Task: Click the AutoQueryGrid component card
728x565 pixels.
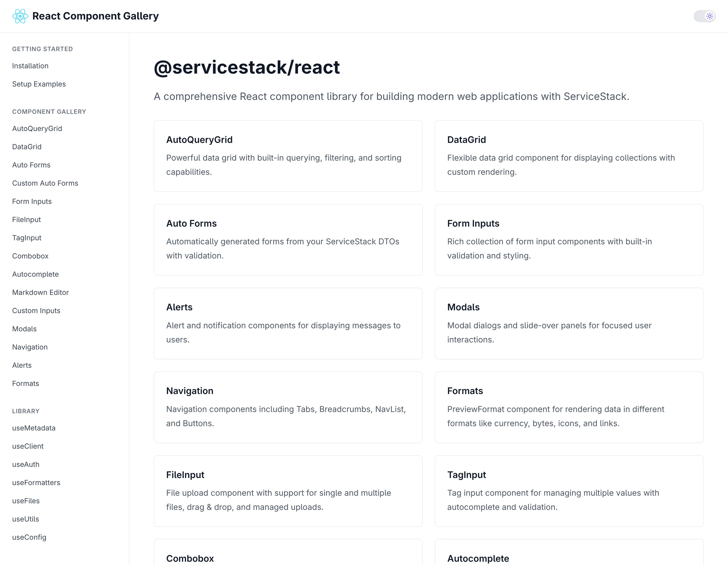Action: point(288,156)
